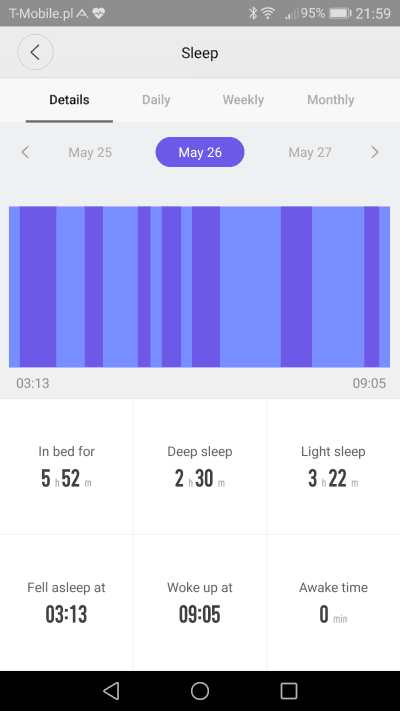Image resolution: width=400 pixels, height=711 pixels.
Task: Switch to the Weekly tab
Action: click(243, 100)
